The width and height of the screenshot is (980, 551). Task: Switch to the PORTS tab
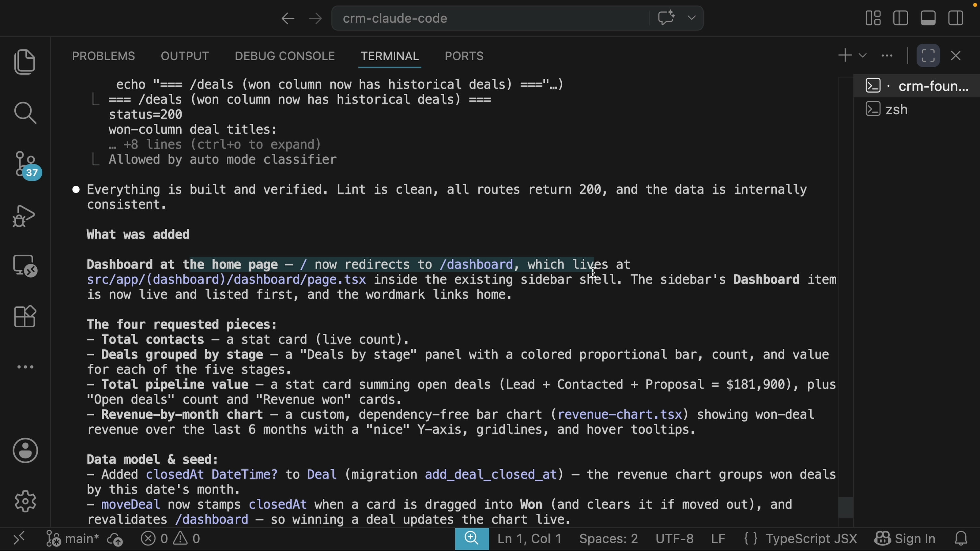coord(464,56)
